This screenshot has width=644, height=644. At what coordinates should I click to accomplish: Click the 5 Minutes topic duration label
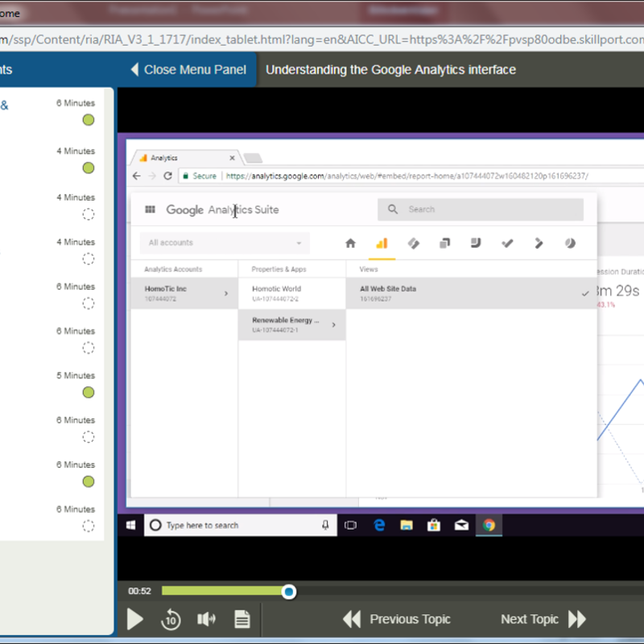click(x=76, y=375)
